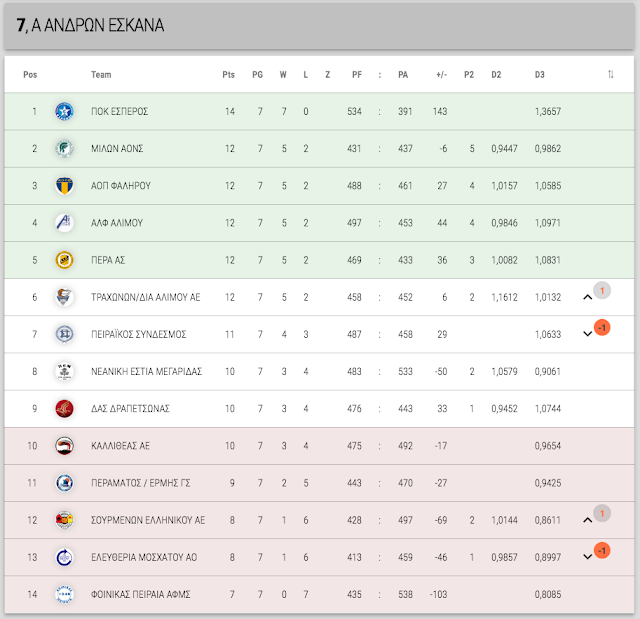
Task: Click up chevron on ΤΡΑΧΩΝΩΝ/ΔΙΑ ΑΛΙΜΟΥ row
Action: [587, 297]
